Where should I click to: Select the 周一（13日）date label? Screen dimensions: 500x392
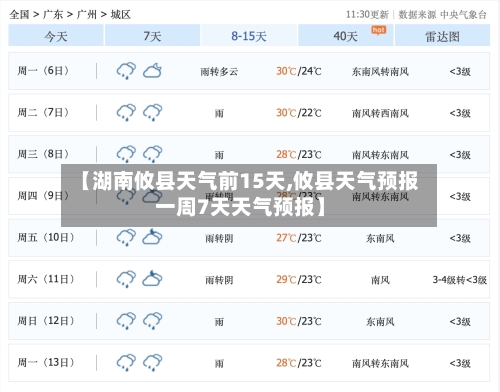click(x=46, y=362)
